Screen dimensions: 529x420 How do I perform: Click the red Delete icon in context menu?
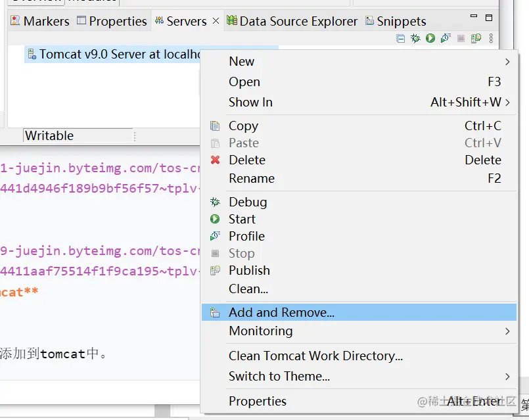click(215, 160)
